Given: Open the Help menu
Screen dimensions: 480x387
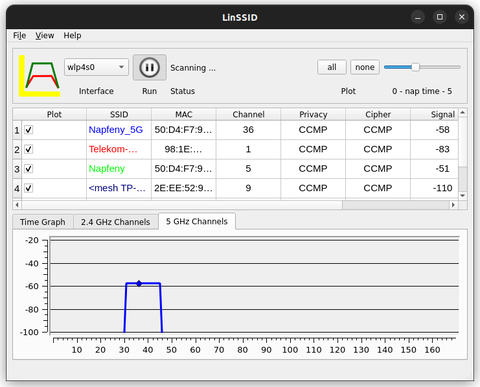Looking at the screenshot, I should [x=72, y=35].
